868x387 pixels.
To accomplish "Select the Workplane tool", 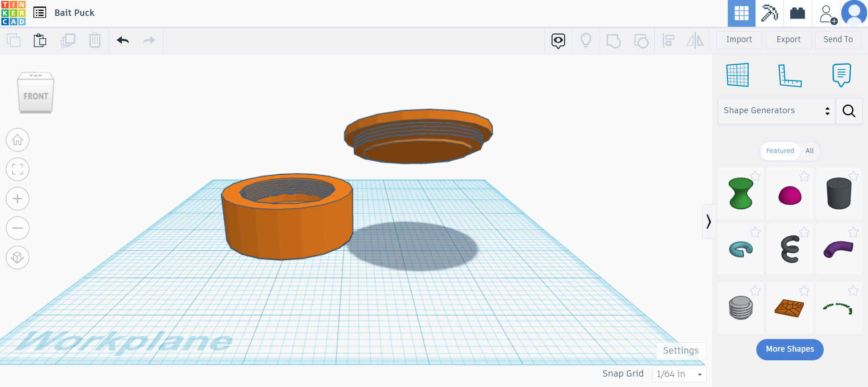I will (x=738, y=75).
